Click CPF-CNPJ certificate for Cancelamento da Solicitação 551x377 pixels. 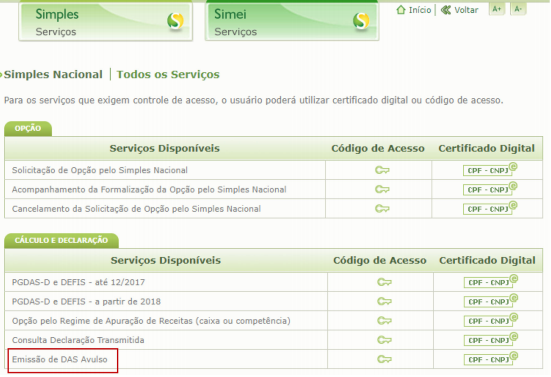tap(490, 208)
